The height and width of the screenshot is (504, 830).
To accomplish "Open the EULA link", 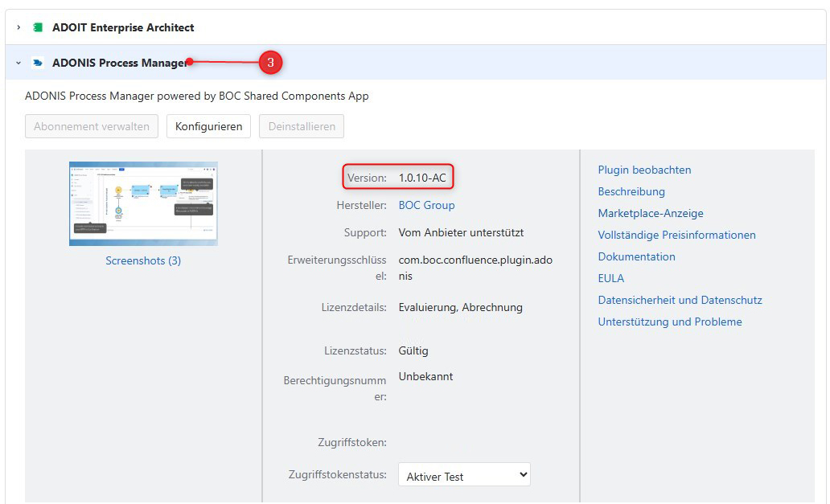I will [x=610, y=278].
